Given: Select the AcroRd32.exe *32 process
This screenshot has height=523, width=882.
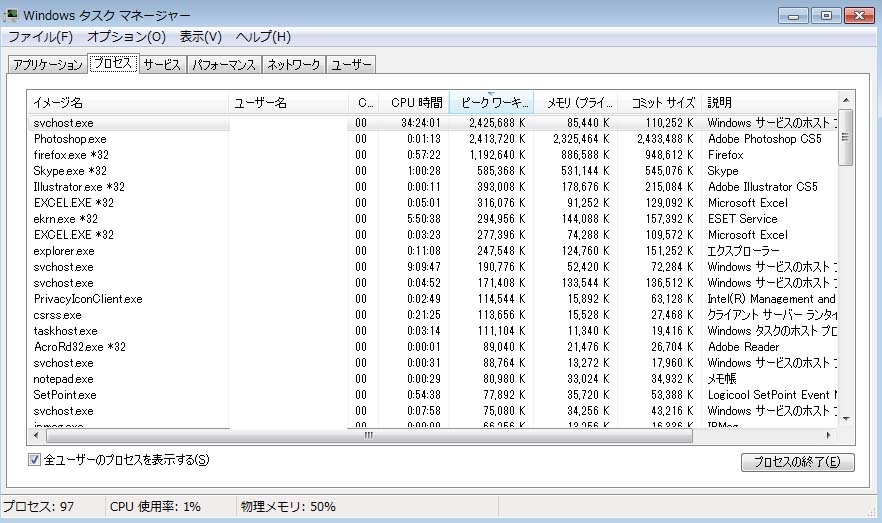Looking at the screenshot, I should [x=433, y=347].
